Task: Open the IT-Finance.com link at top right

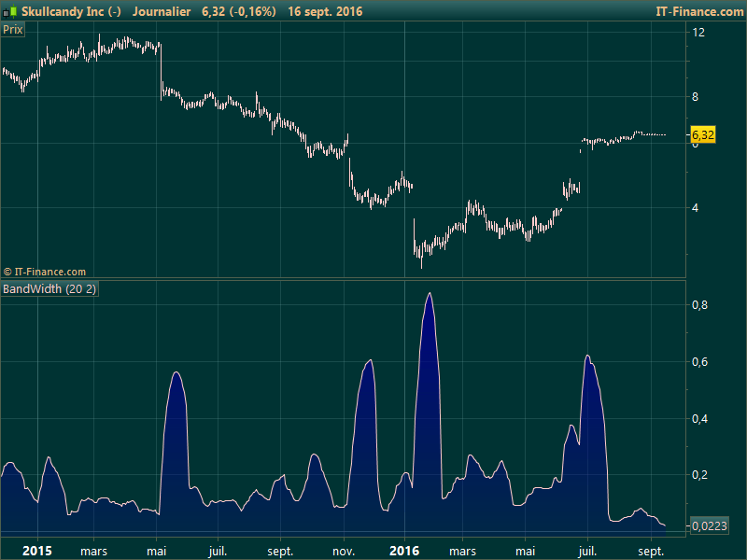Action: click(699, 11)
